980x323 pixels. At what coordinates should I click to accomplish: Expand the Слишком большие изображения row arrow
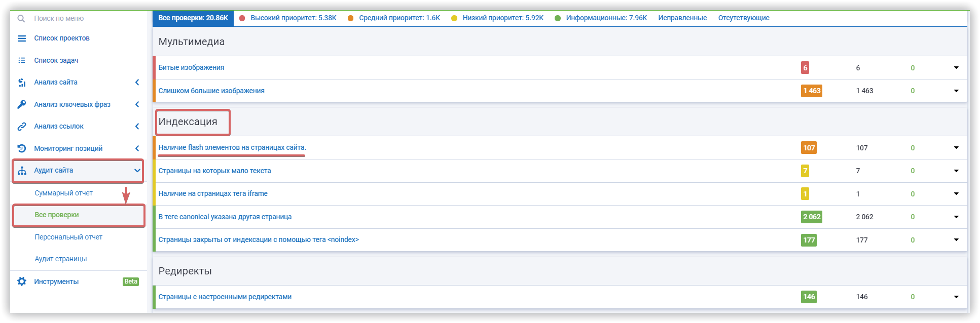click(x=956, y=91)
